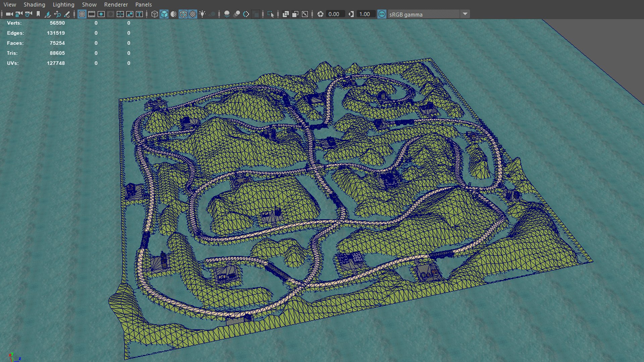644x362 pixels.
Task: Toggle color management ON button
Action: click(x=382, y=14)
